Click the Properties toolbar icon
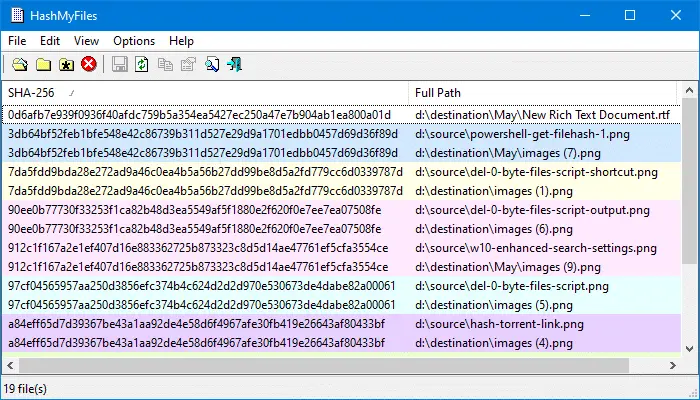Image resolution: width=700 pixels, height=400 pixels. [188, 64]
